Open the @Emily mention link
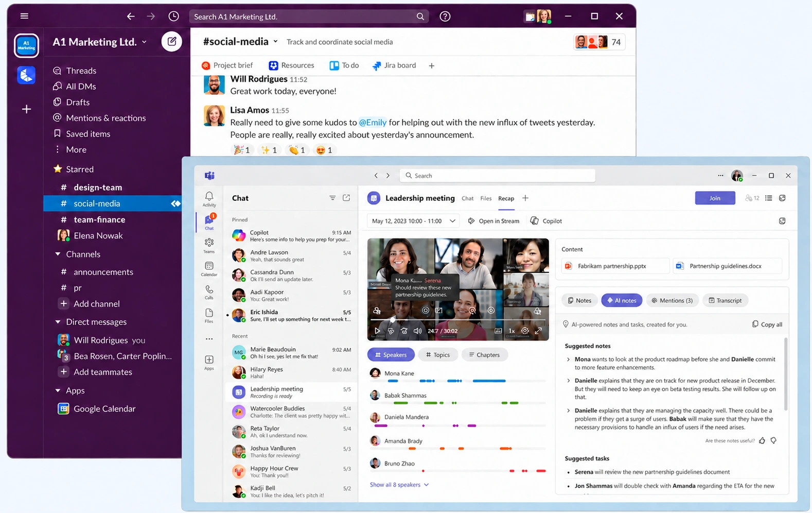Image resolution: width=812 pixels, height=513 pixels. [x=373, y=122]
